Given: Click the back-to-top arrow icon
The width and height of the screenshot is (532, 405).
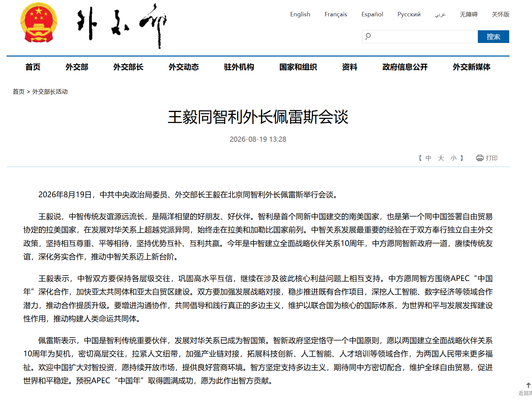Looking at the screenshot, I should point(529,385).
